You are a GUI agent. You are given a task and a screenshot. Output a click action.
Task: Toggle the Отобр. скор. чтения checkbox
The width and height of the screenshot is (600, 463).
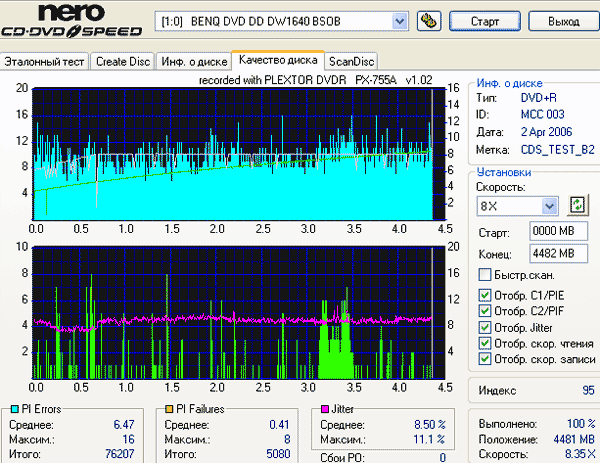(485, 343)
